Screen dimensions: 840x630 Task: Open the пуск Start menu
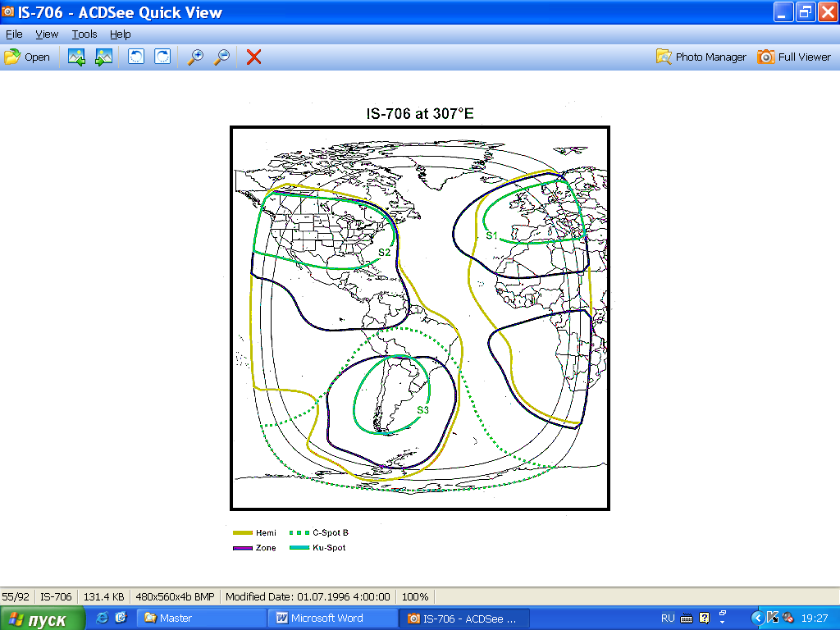pos(41,619)
